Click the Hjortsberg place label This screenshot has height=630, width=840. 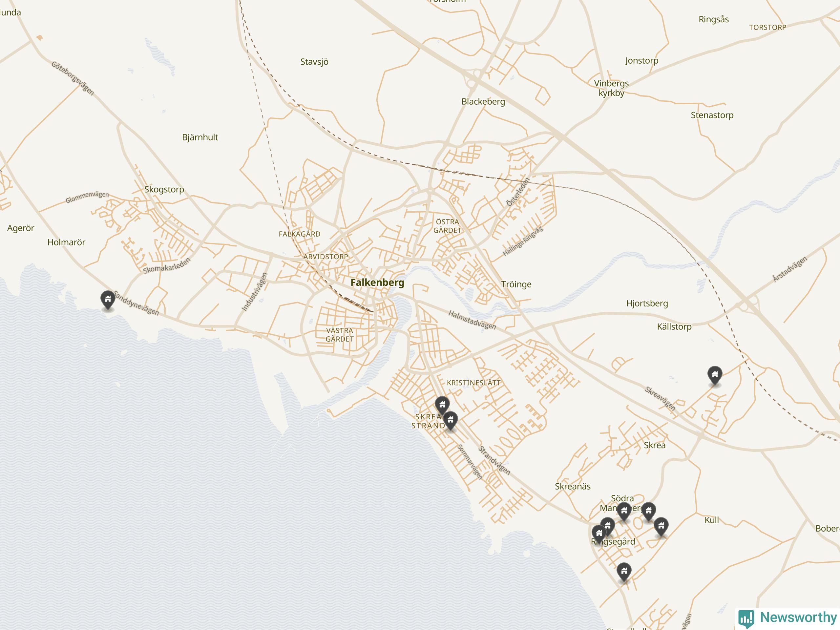[647, 304]
